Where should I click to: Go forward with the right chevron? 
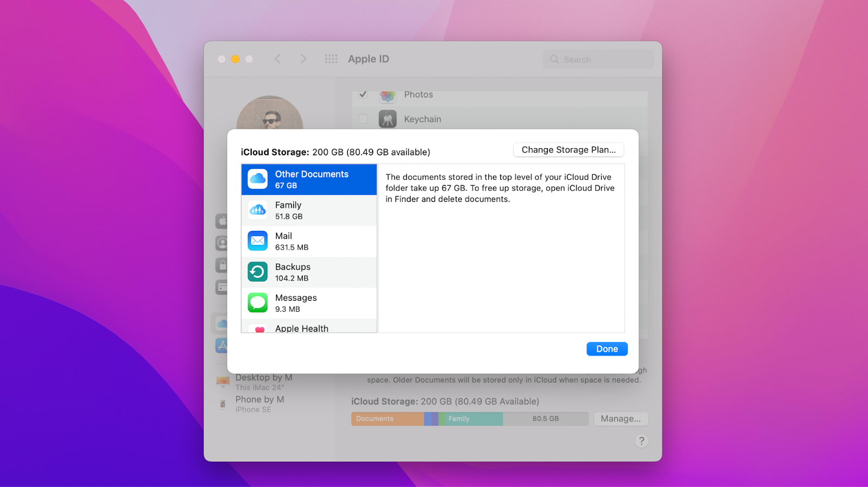(303, 59)
